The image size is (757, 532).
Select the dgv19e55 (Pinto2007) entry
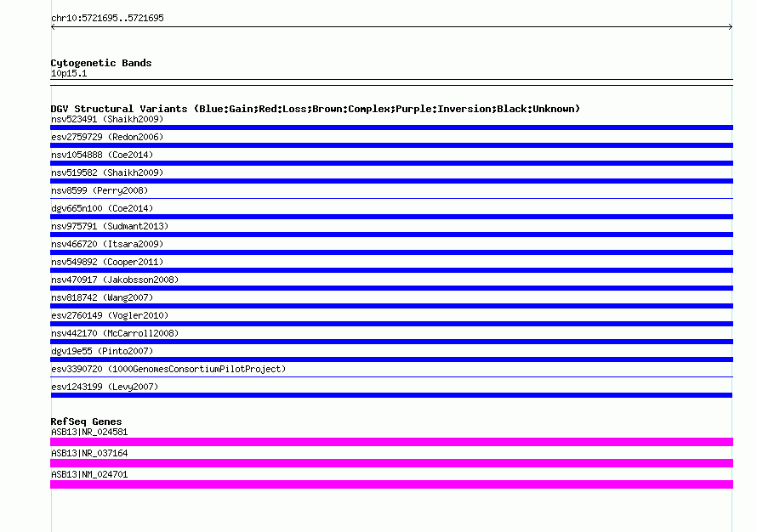pyautogui.click(x=102, y=351)
